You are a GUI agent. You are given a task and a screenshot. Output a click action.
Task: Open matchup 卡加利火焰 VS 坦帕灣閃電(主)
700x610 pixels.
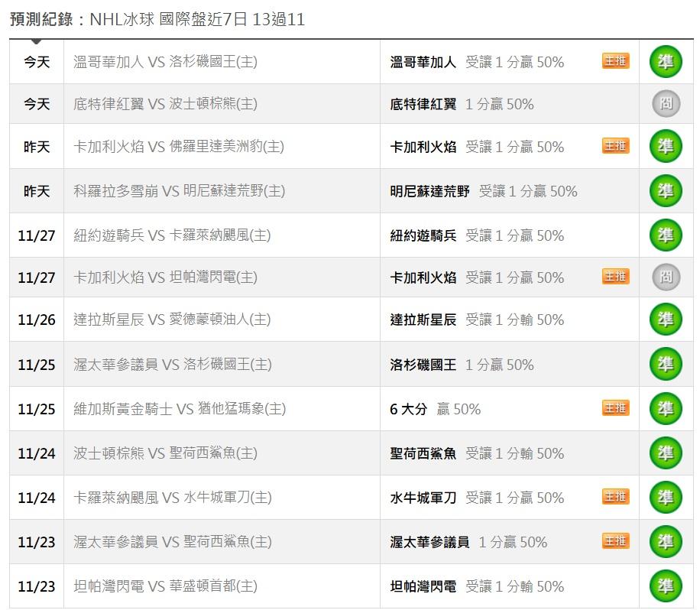point(166,277)
